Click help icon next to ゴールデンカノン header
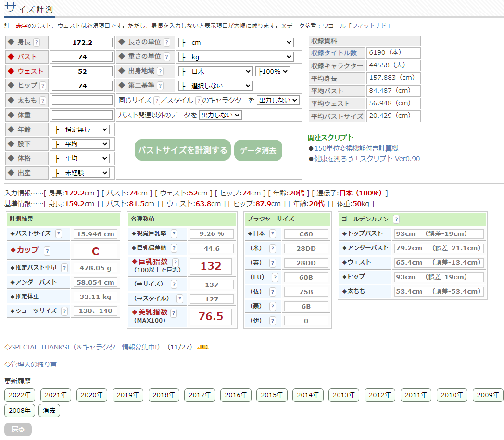The width and height of the screenshot is (504, 440). point(396,219)
